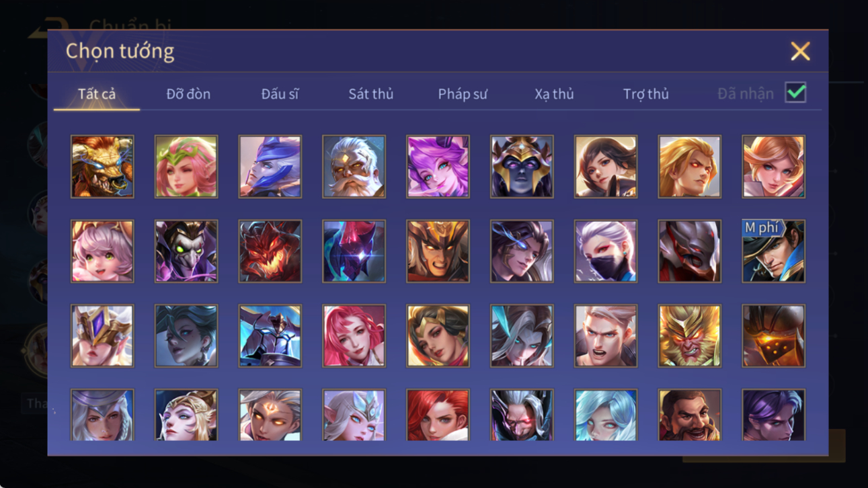Filter heroes by Sát thủ
Image resolution: width=868 pixels, height=488 pixels.
pos(370,94)
